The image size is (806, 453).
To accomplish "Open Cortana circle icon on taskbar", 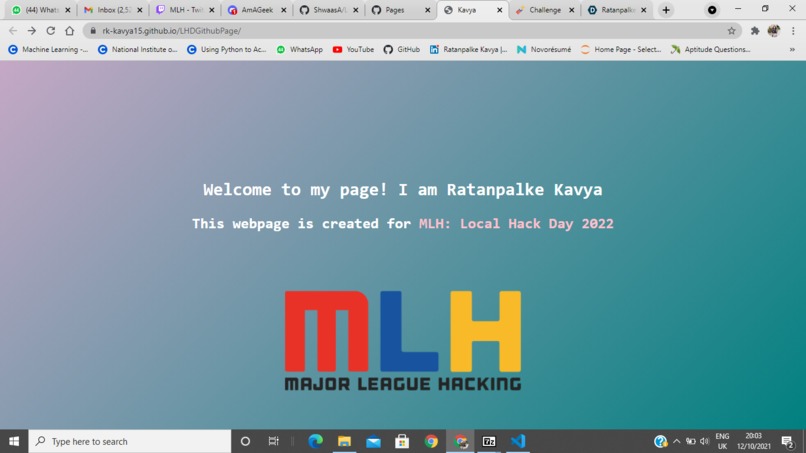I will (x=245, y=441).
